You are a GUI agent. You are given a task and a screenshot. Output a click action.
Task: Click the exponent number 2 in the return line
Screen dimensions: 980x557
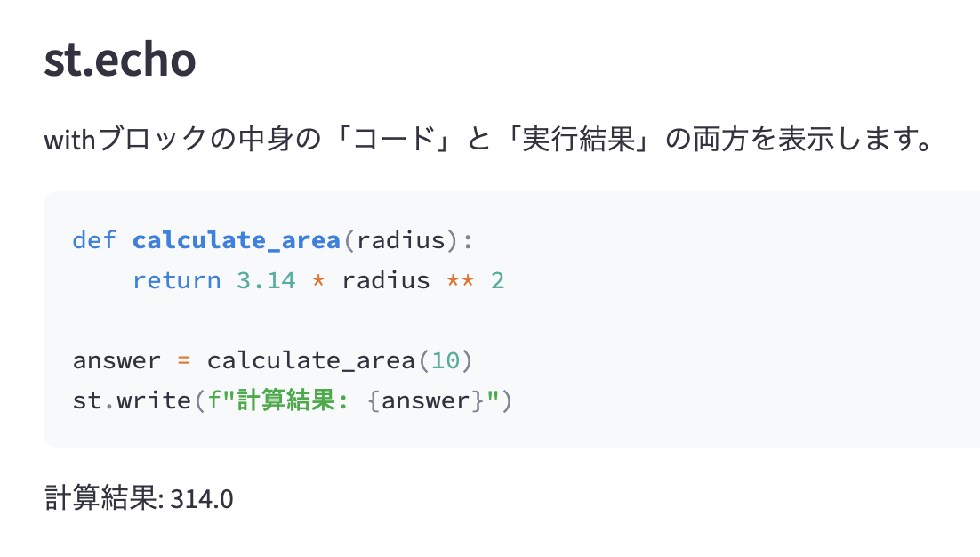497,280
